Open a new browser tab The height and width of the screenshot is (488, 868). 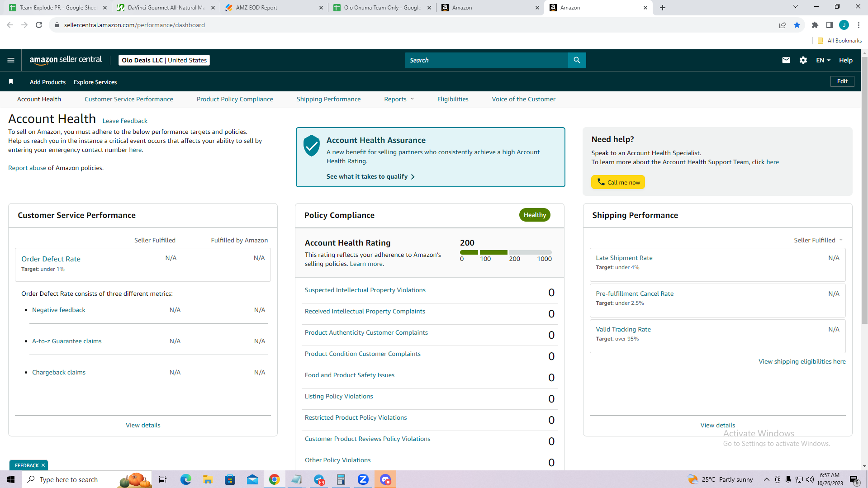663,8
